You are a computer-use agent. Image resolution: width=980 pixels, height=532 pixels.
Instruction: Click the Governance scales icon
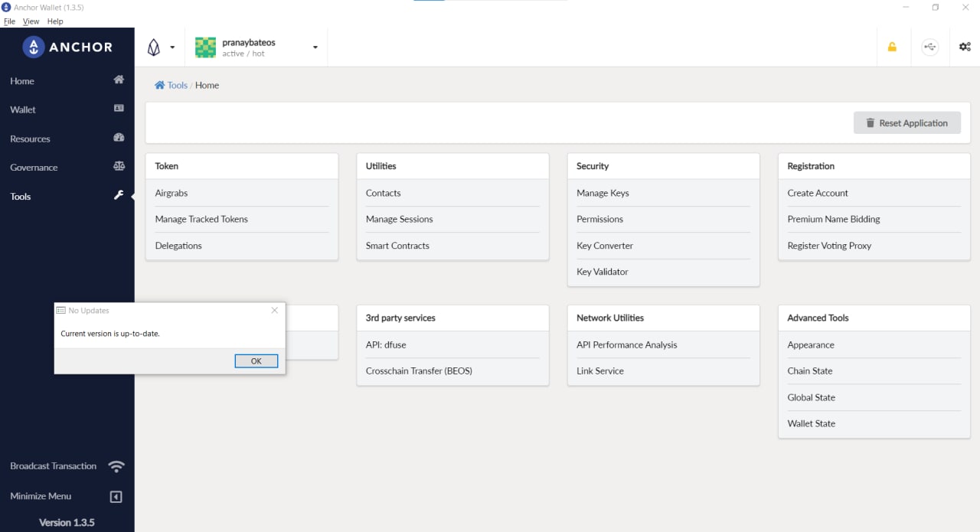tap(119, 166)
